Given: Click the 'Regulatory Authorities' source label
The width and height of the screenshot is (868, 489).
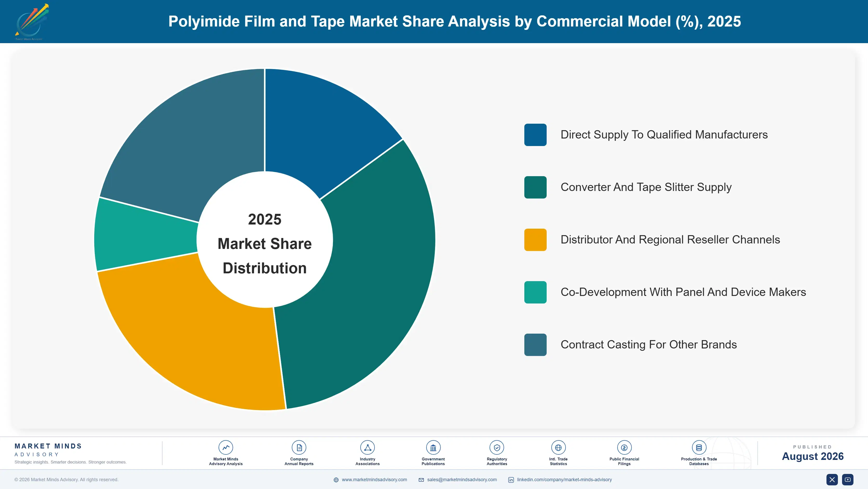Looking at the screenshot, I should click(497, 461).
